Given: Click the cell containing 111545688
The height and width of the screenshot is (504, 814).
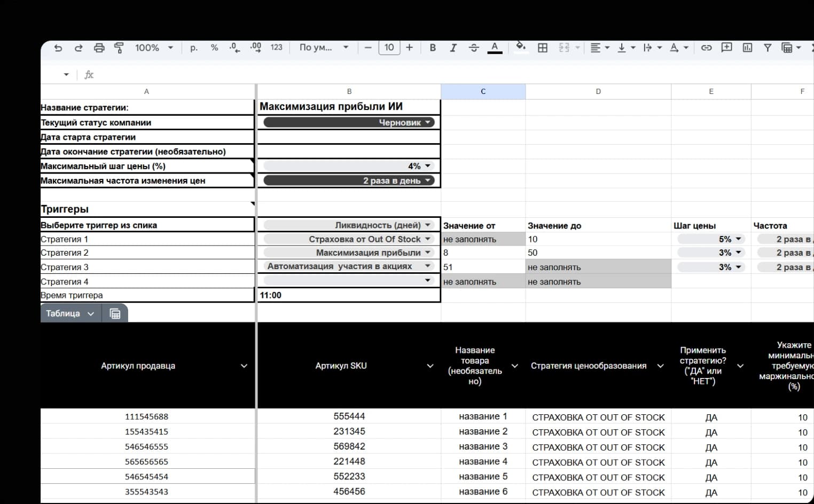Looking at the screenshot, I should [147, 416].
